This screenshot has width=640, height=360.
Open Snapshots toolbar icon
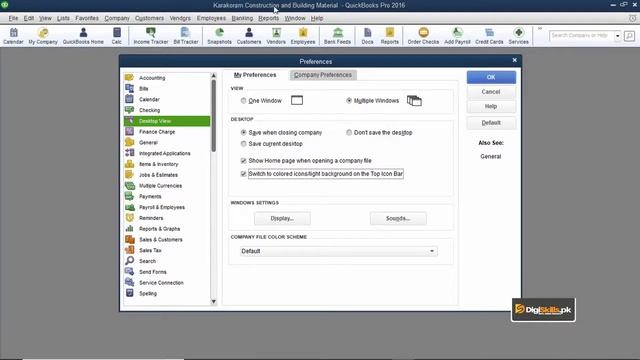coord(219,36)
